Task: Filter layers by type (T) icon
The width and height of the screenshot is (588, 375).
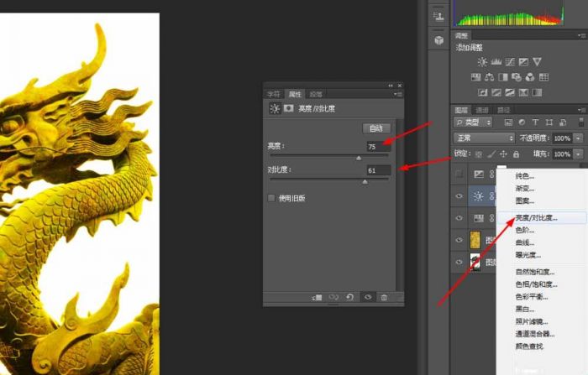Action: [536, 122]
